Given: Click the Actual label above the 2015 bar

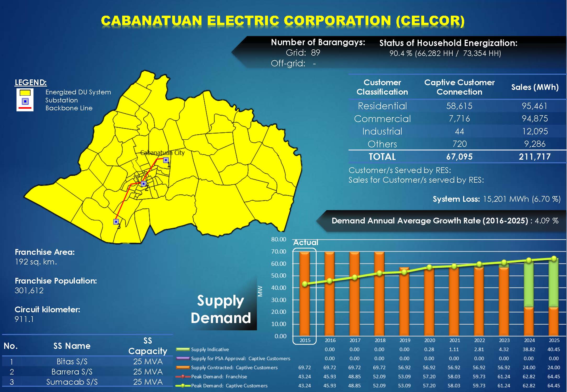Looking at the screenshot, I should click(x=306, y=243).
